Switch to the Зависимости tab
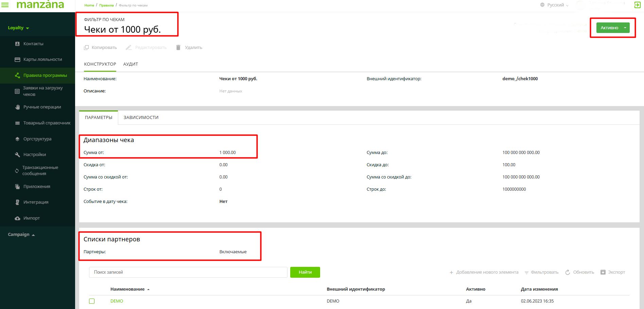 141,118
